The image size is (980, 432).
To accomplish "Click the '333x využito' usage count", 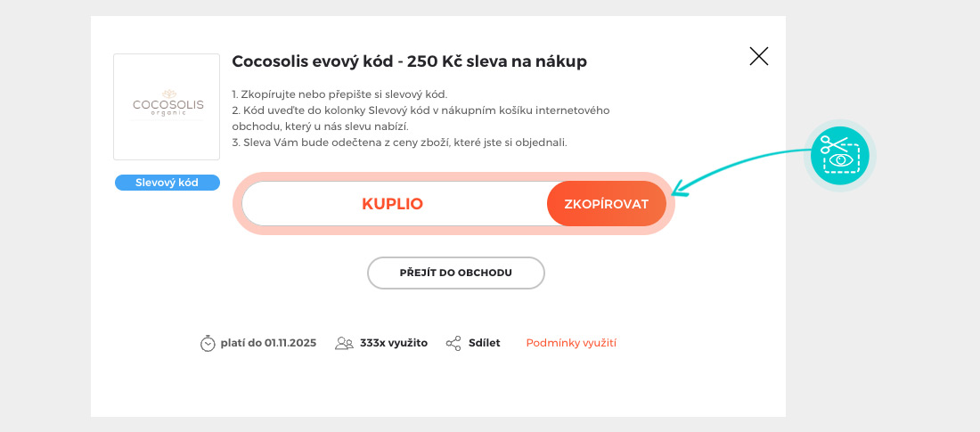I will 393,343.
